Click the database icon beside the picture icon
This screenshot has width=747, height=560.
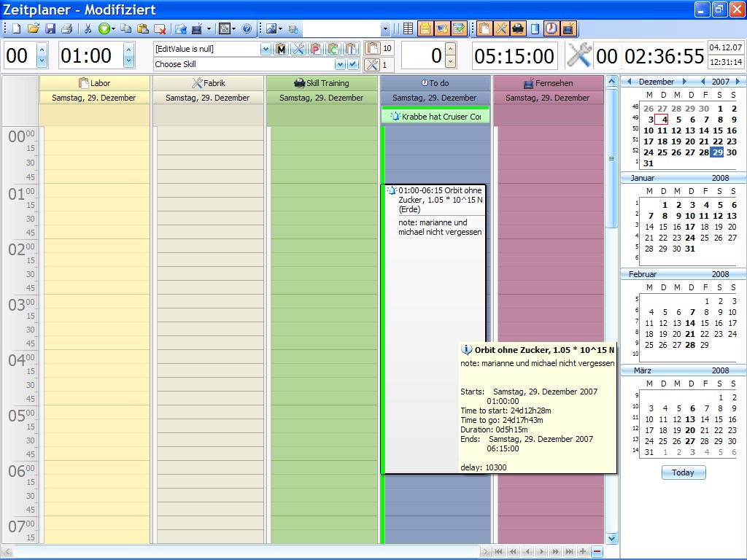click(x=293, y=29)
